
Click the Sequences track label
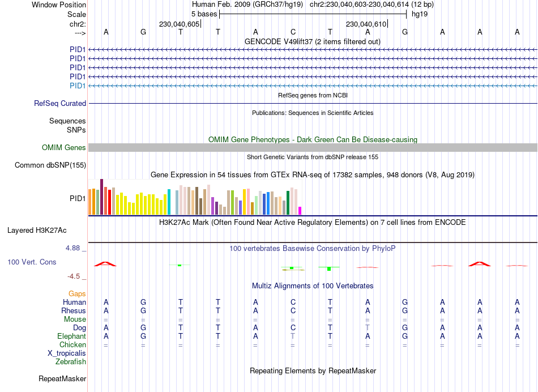[x=67, y=121]
